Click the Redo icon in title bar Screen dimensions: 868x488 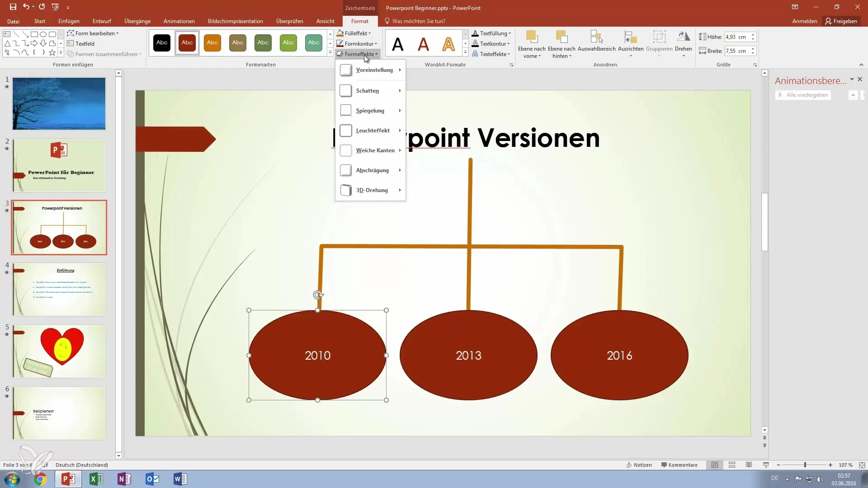[x=42, y=7]
